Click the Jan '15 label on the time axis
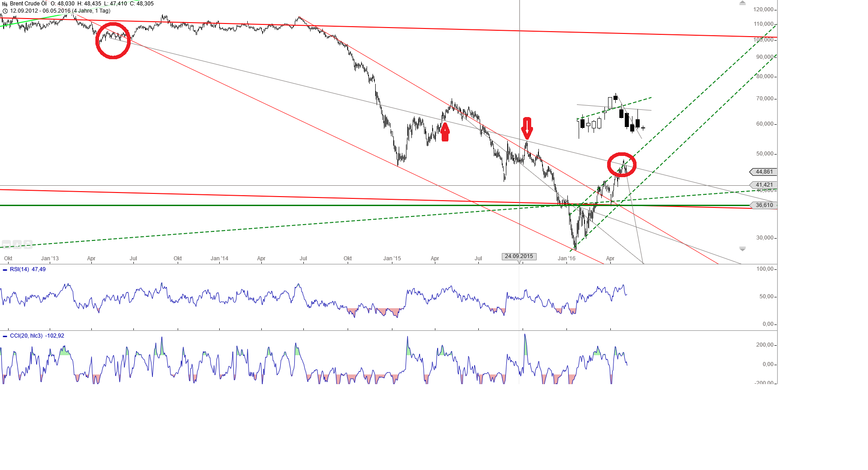The width and height of the screenshot is (868, 470). 392,258
